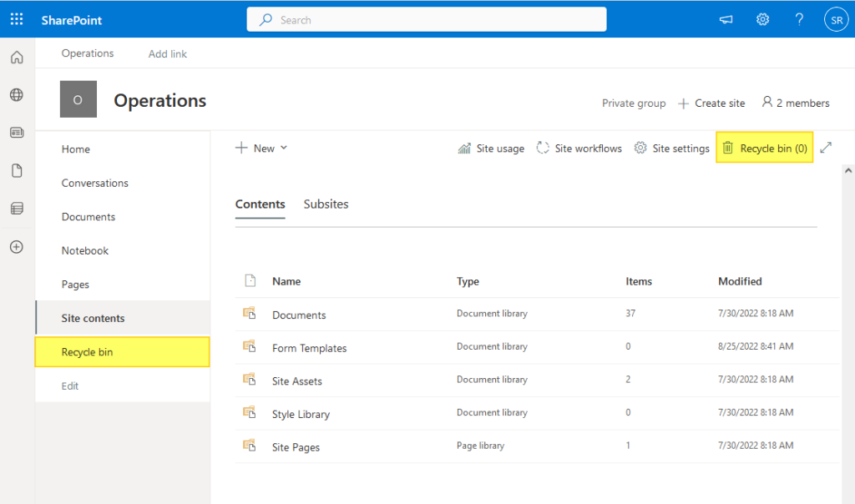Expand the New dropdown menu

[261, 149]
